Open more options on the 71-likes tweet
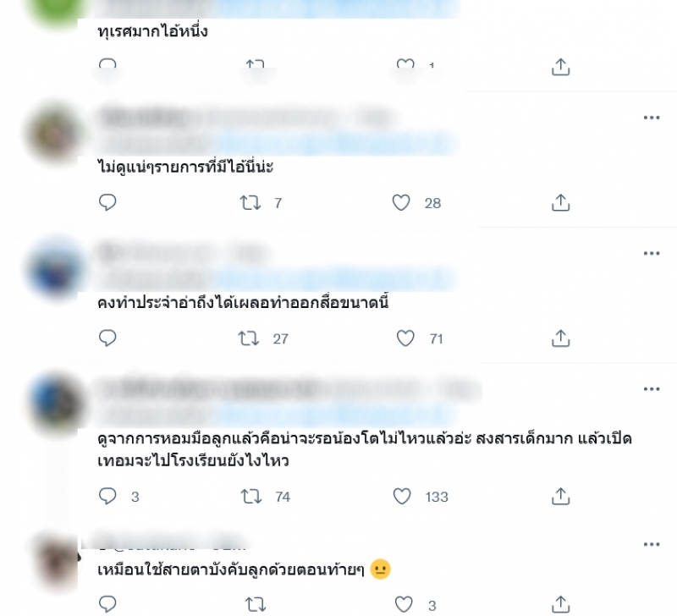The image size is (677, 616). point(652,253)
